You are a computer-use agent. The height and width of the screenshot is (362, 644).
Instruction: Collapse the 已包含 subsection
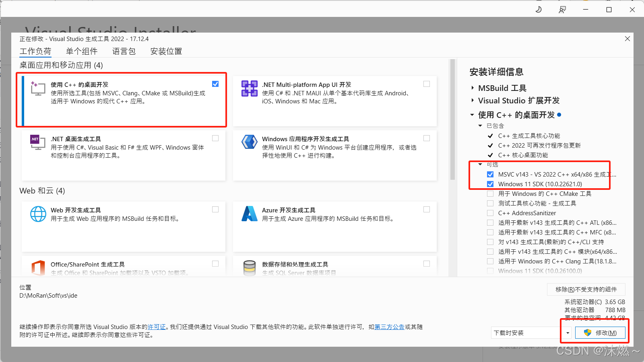point(480,125)
